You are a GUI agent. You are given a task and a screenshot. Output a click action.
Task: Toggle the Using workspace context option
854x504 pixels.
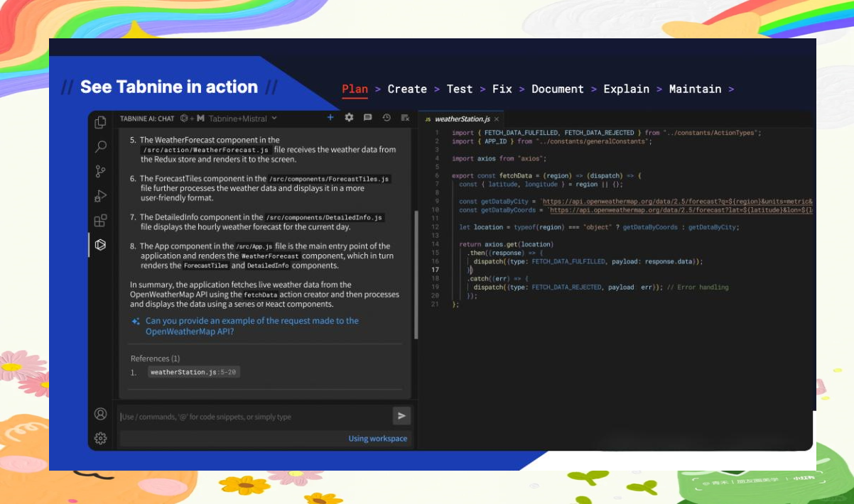(377, 439)
